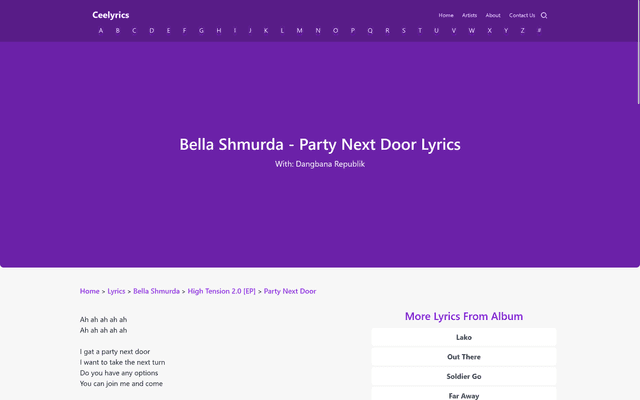The height and width of the screenshot is (400, 640).
Task: Browse artists starting with letter W
Action: (x=472, y=31)
